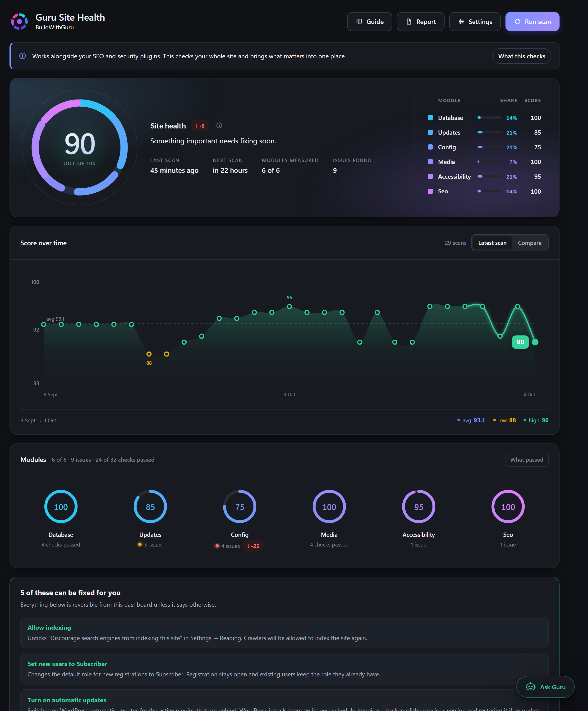The width and height of the screenshot is (588, 711).
Task: Click the Database 100 score ring
Action: (x=61, y=506)
